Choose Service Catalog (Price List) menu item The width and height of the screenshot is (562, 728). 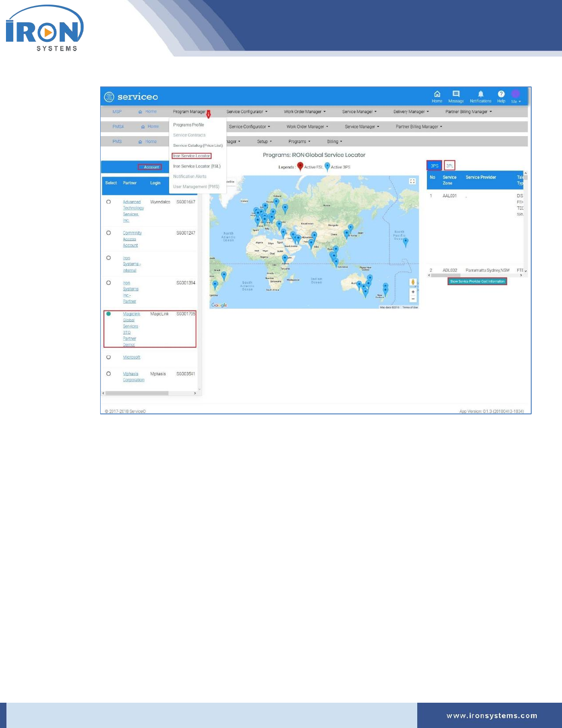tap(198, 145)
